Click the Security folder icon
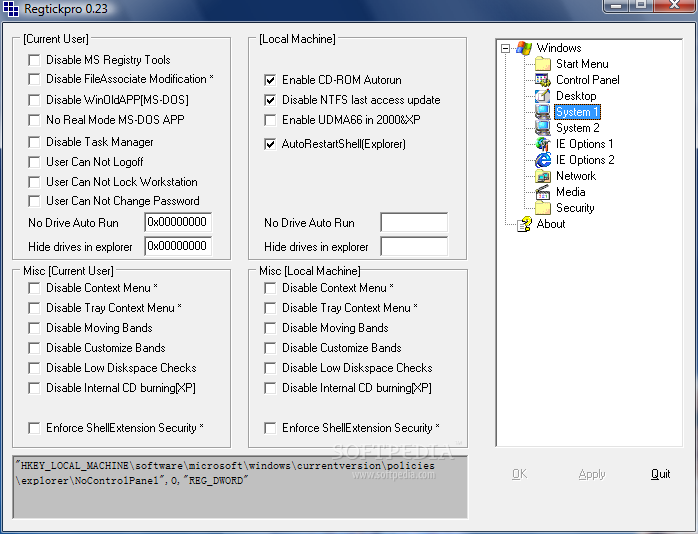 click(x=543, y=208)
